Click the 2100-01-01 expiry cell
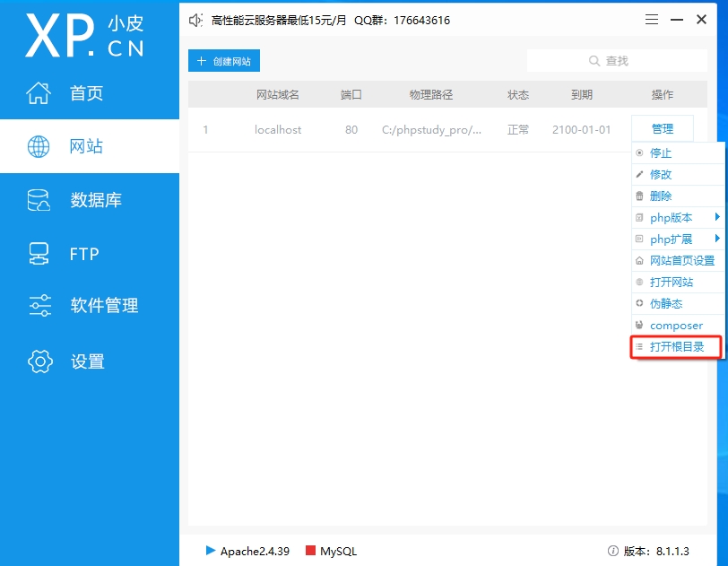Viewport: 728px width, 566px height. (x=581, y=130)
